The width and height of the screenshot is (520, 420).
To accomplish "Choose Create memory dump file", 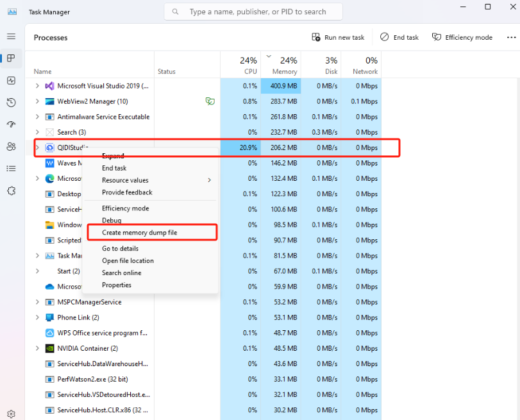I will point(139,232).
